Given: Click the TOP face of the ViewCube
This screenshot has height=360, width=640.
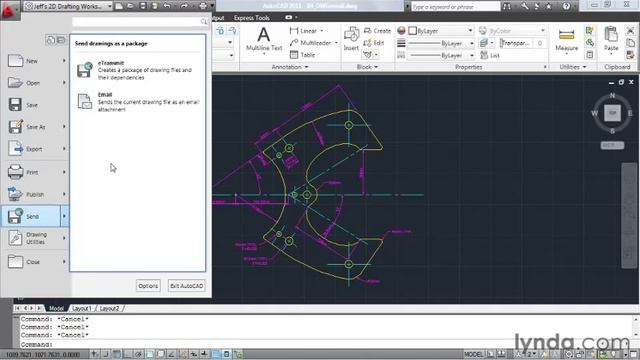Looking at the screenshot, I should 612,113.
